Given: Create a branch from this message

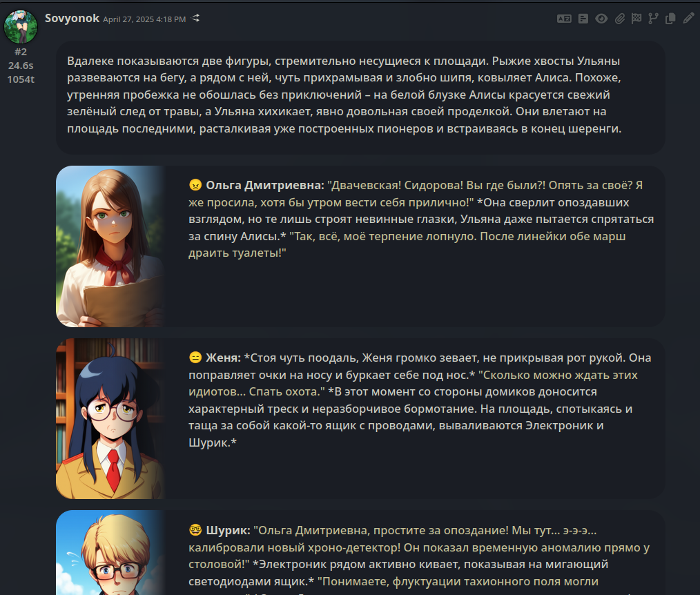Looking at the screenshot, I should pyautogui.click(x=653, y=19).
